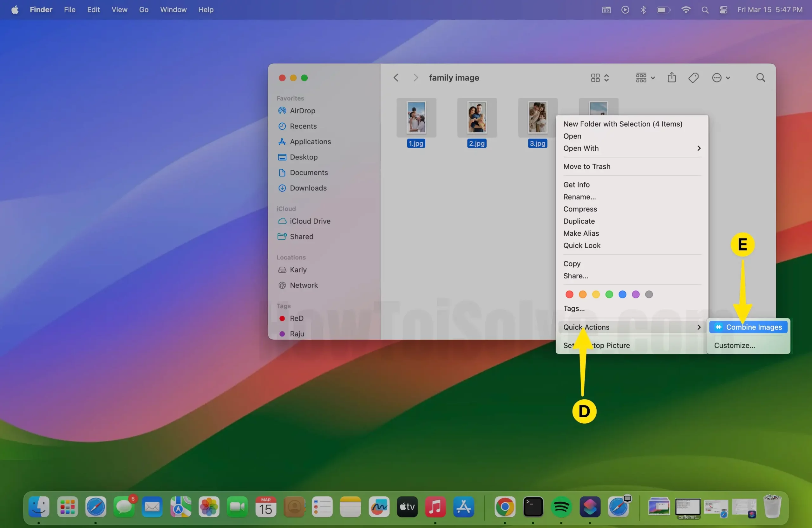Open the Go menu in menu bar

point(144,10)
